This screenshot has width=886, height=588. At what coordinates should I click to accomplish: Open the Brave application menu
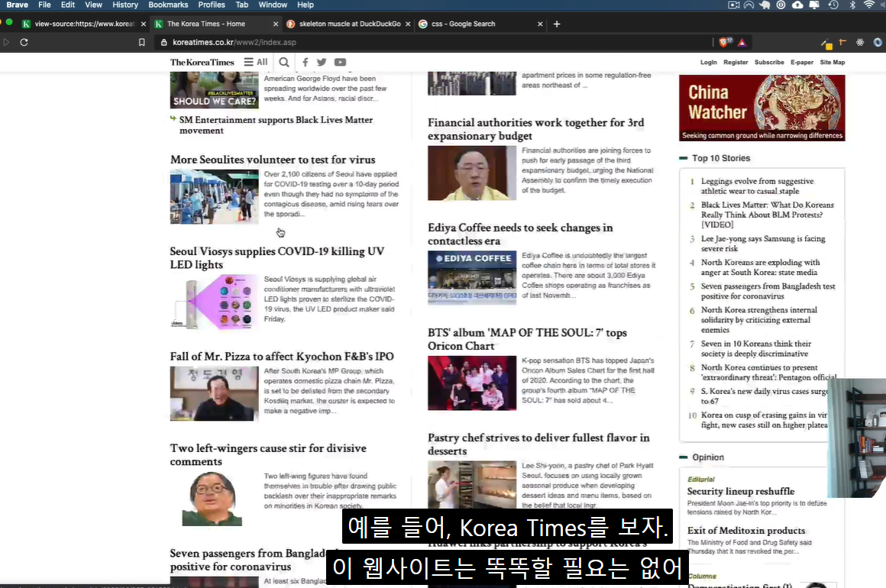coord(17,5)
